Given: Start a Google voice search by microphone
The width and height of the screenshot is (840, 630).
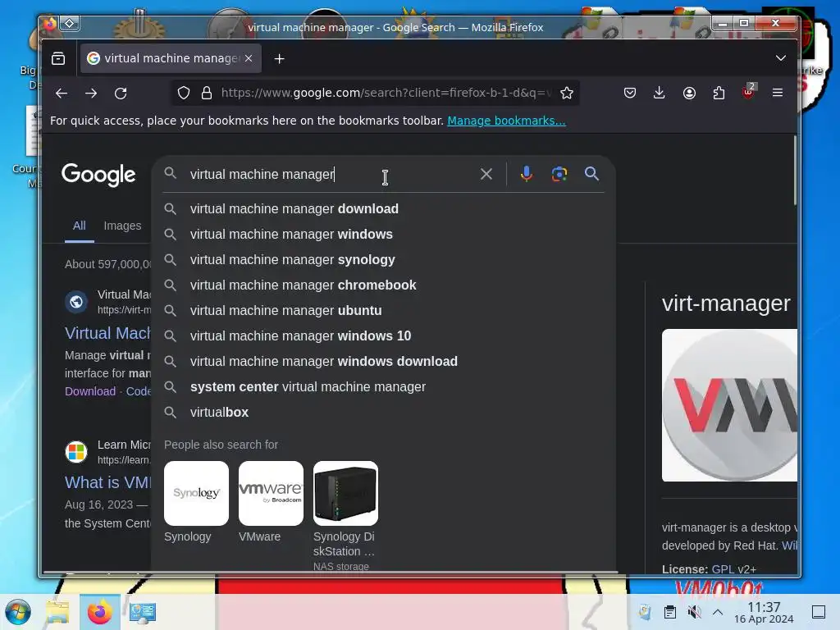Looking at the screenshot, I should point(527,174).
